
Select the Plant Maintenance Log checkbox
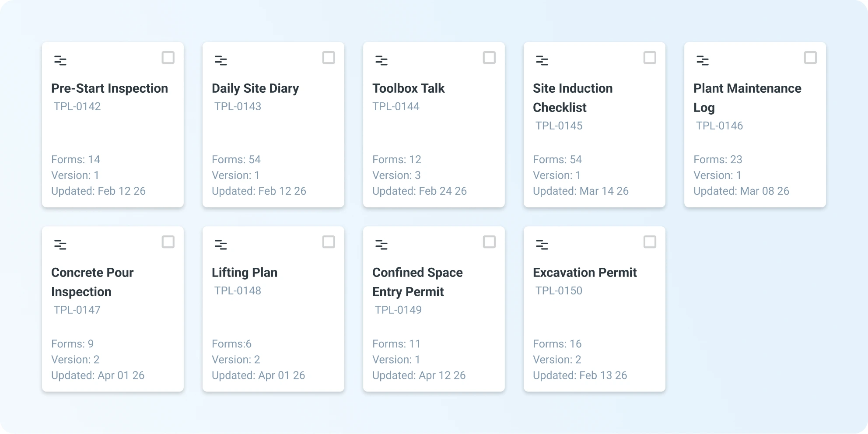(x=810, y=58)
